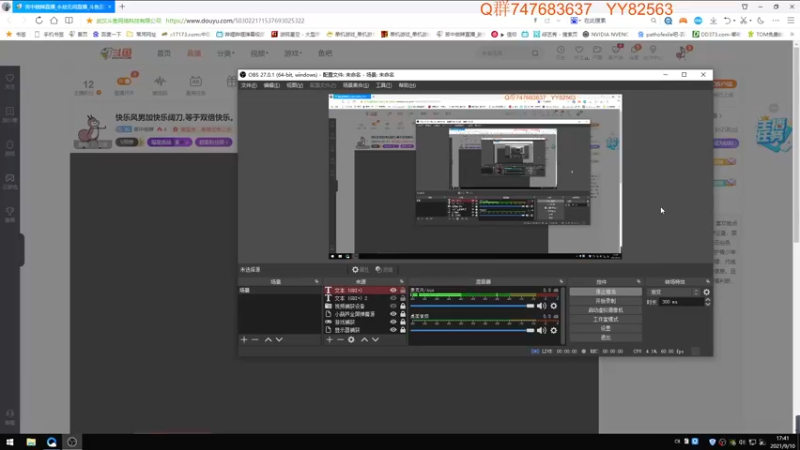The image size is (800, 450).
Task: Expand the 游戏 dropdown in Douyu nav
Action: click(x=293, y=53)
